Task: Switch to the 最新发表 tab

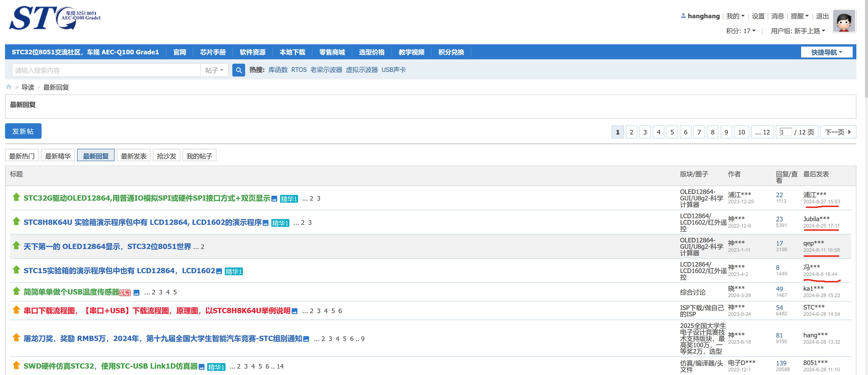Action: [134, 156]
